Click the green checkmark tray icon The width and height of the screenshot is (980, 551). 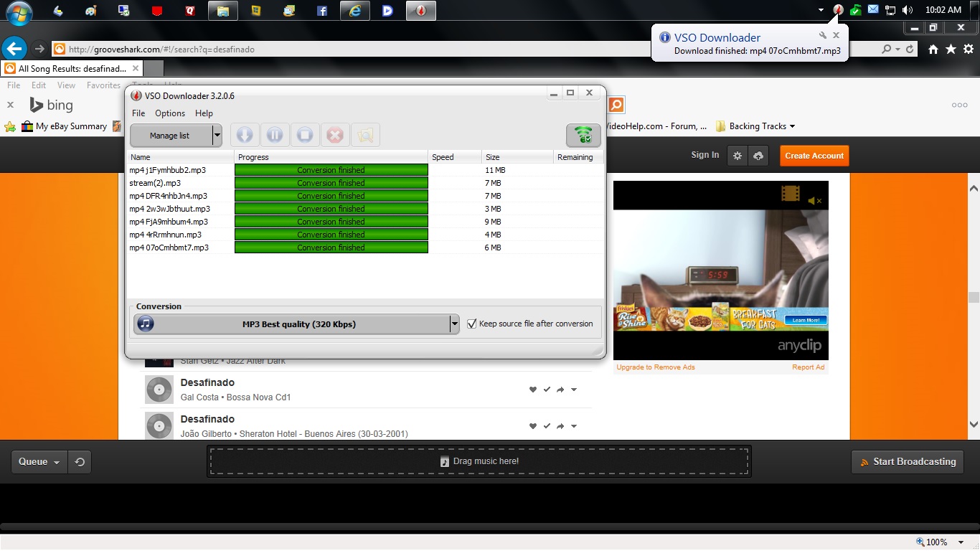tap(856, 10)
